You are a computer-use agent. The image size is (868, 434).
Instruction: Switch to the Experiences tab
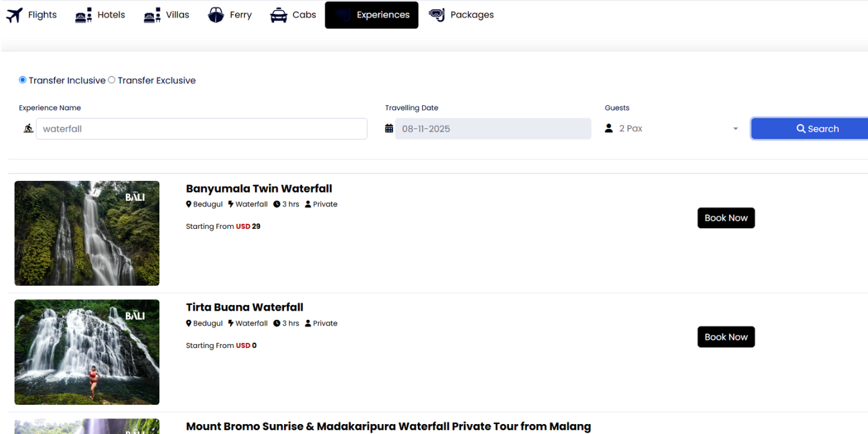click(x=371, y=15)
